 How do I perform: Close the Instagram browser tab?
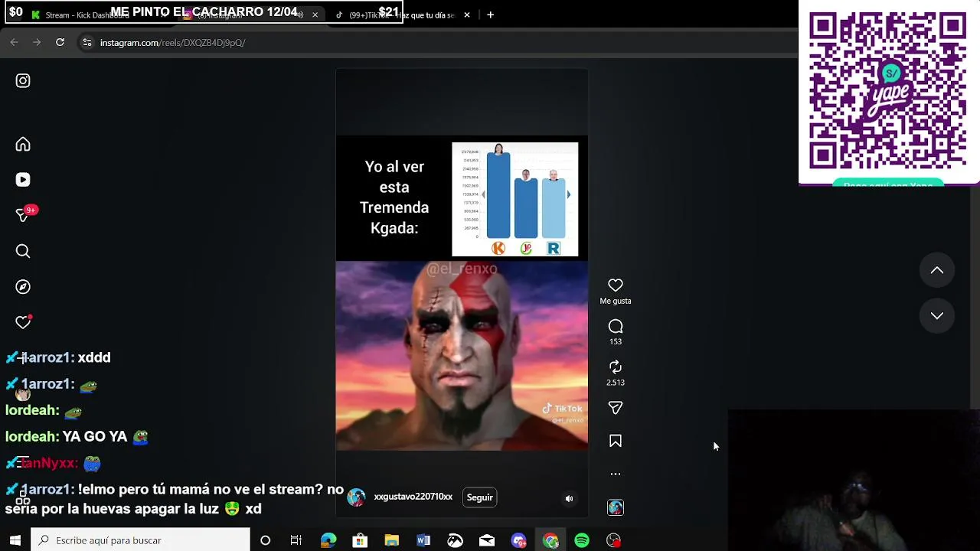coord(315,15)
